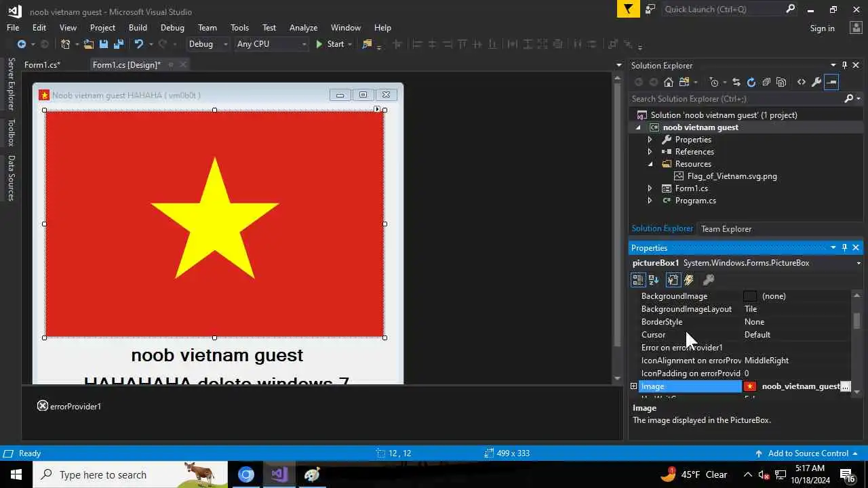Click Solution Explorer Home icon
The image size is (868, 488).
(669, 82)
